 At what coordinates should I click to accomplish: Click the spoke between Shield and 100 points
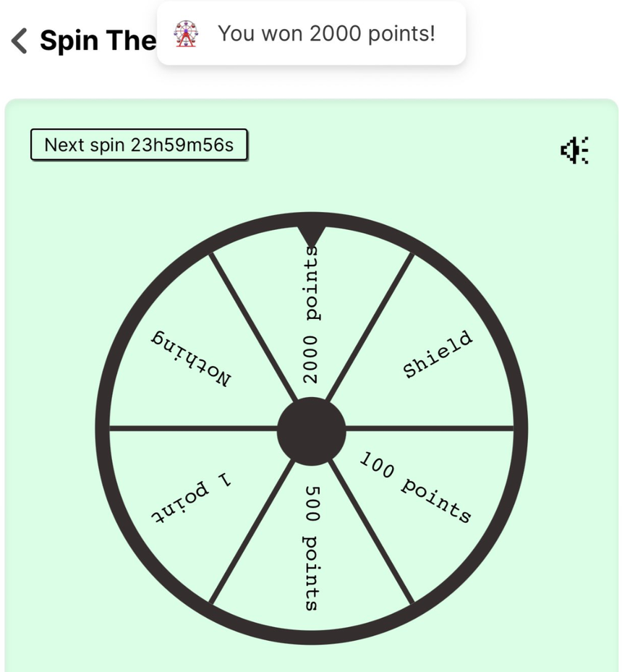(x=430, y=429)
